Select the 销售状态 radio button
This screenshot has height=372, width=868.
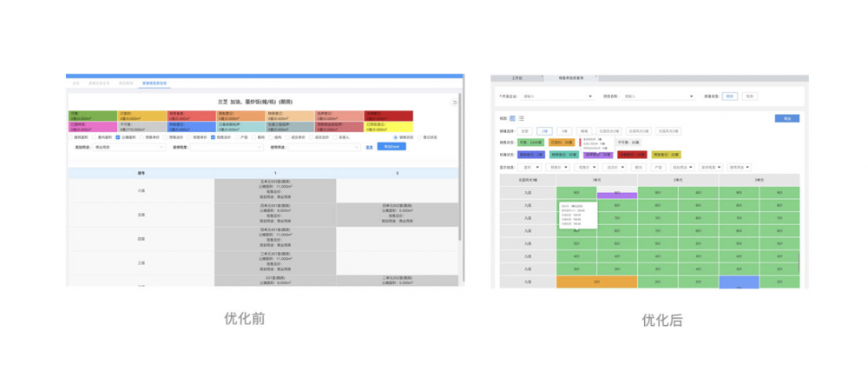pos(396,137)
